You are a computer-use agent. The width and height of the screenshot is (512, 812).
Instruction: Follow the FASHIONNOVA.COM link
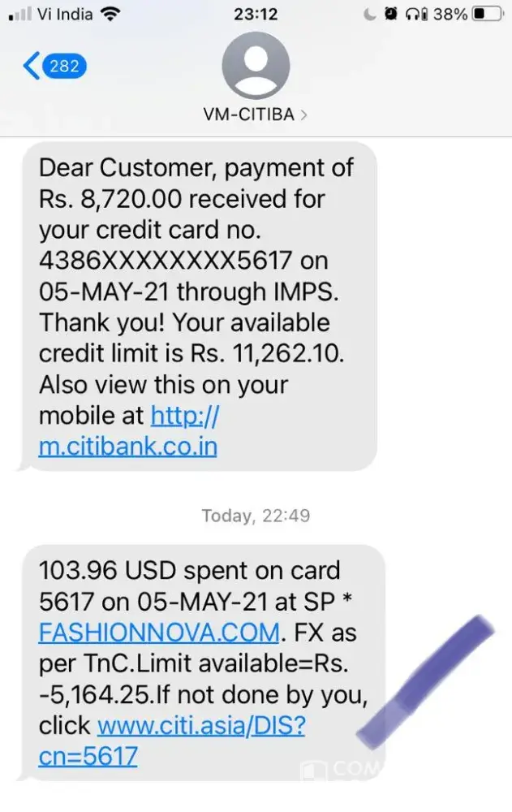point(160,633)
